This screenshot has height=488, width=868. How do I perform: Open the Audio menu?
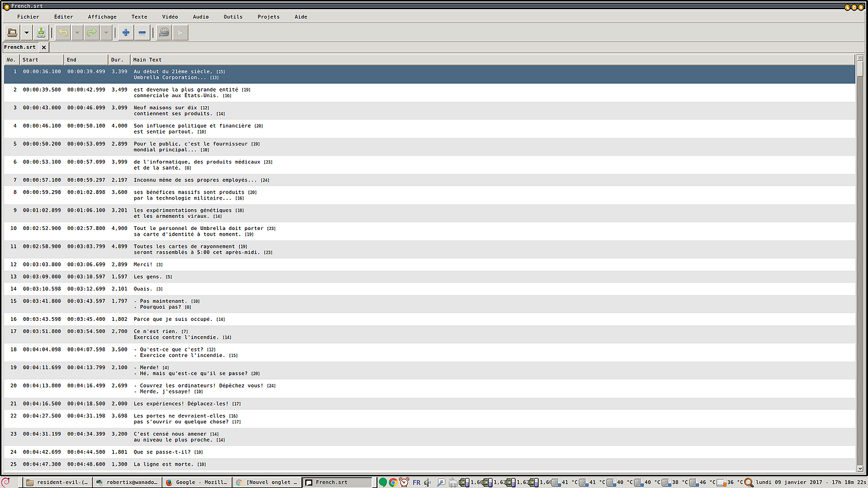pos(201,17)
